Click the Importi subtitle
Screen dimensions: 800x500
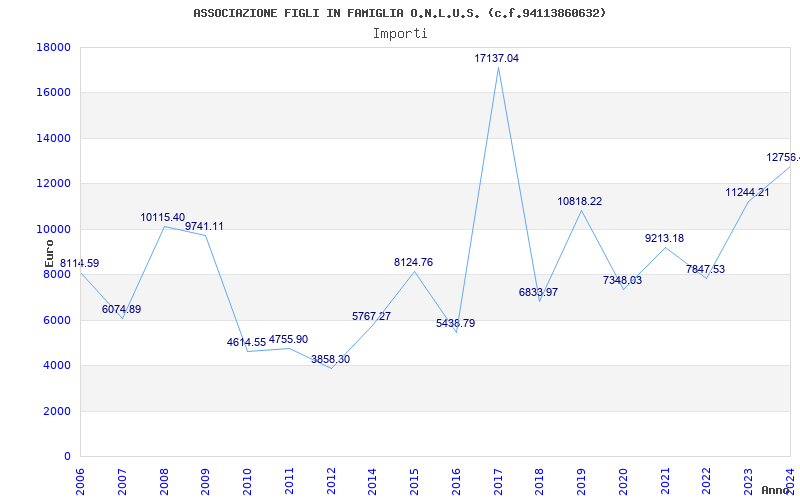coord(400,34)
